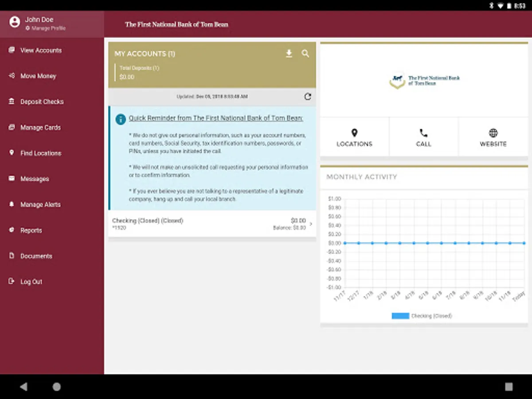Download accounts using the download icon
The height and width of the screenshot is (399, 532).
click(289, 54)
